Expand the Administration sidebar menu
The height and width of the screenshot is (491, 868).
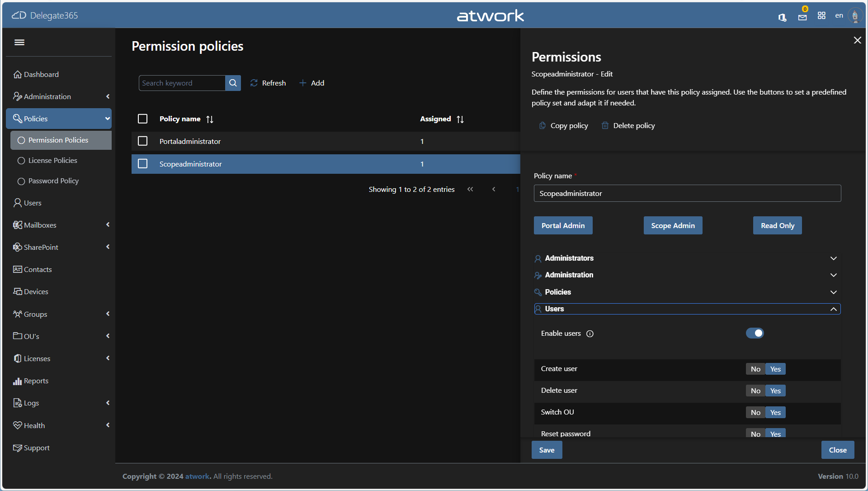tap(59, 96)
